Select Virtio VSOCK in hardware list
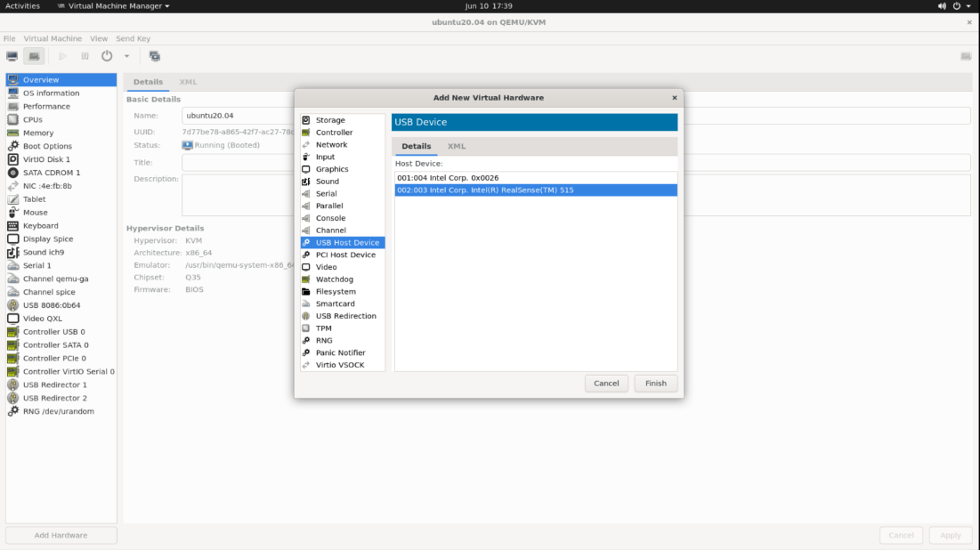 pyautogui.click(x=343, y=365)
